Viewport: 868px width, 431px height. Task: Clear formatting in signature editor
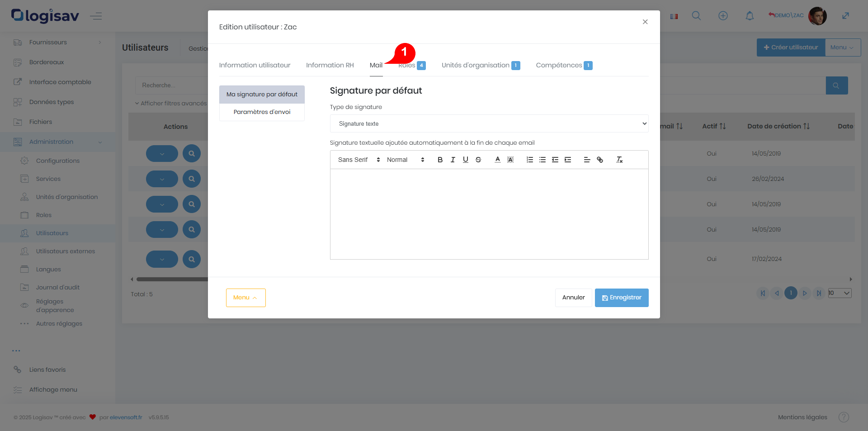tap(619, 160)
